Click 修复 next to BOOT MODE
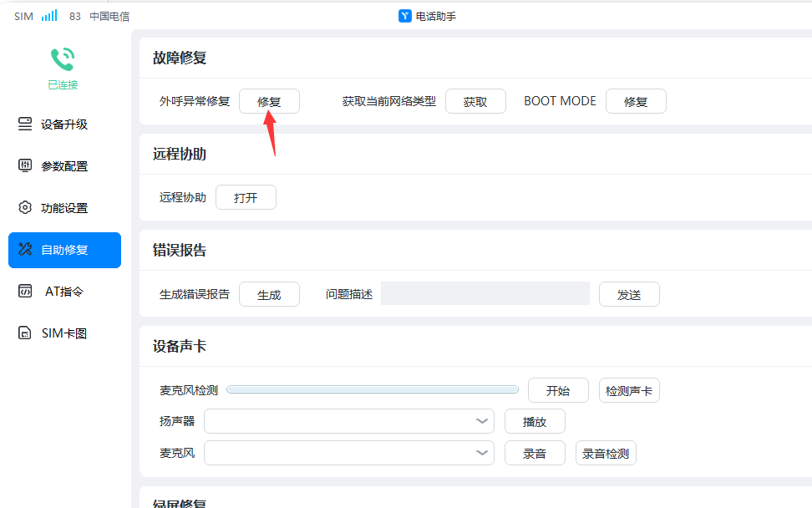 (636, 101)
